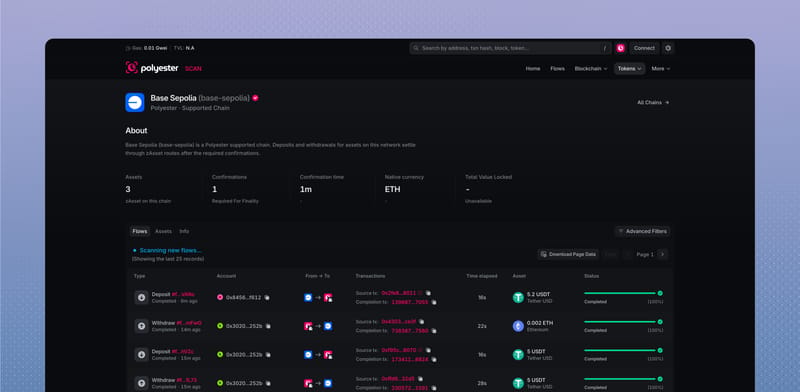Copy the completion tx hash in the 5.2 USDT row
800x392 pixels.
pos(434,302)
